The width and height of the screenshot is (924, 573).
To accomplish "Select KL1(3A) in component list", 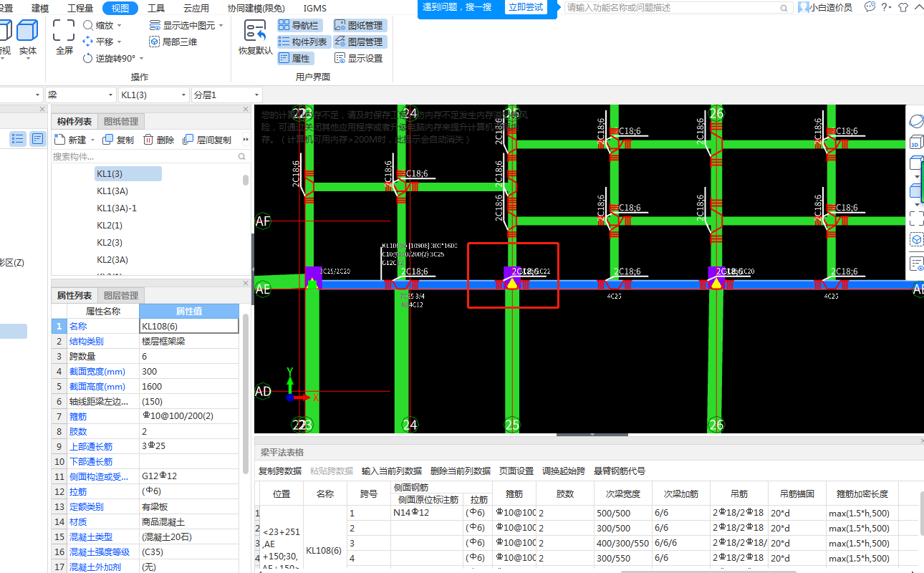I will pos(112,191).
